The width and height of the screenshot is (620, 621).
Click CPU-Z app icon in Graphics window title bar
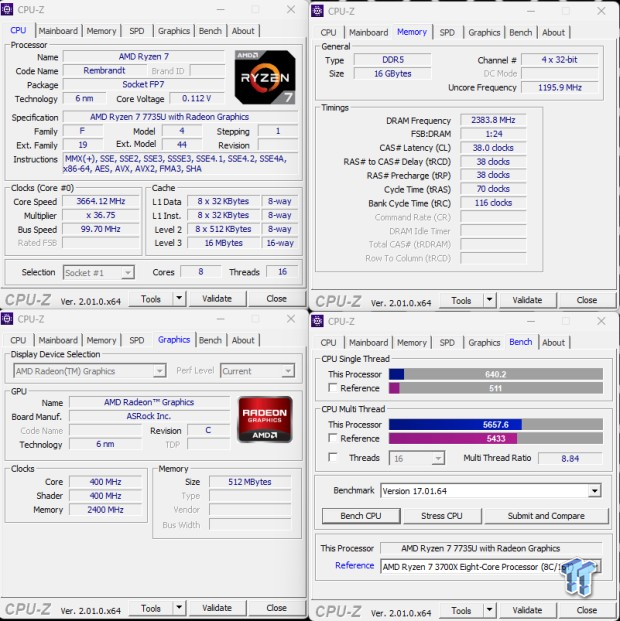click(x=7, y=319)
